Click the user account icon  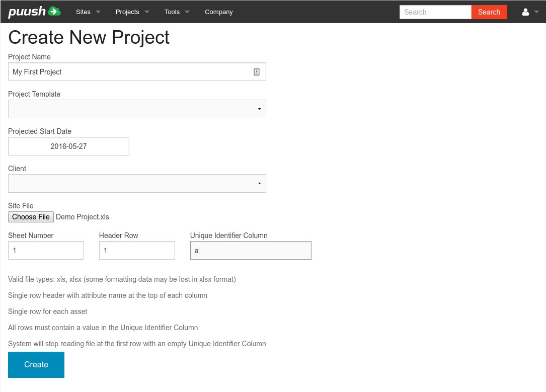pyautogui.click(x=525, y=12)
